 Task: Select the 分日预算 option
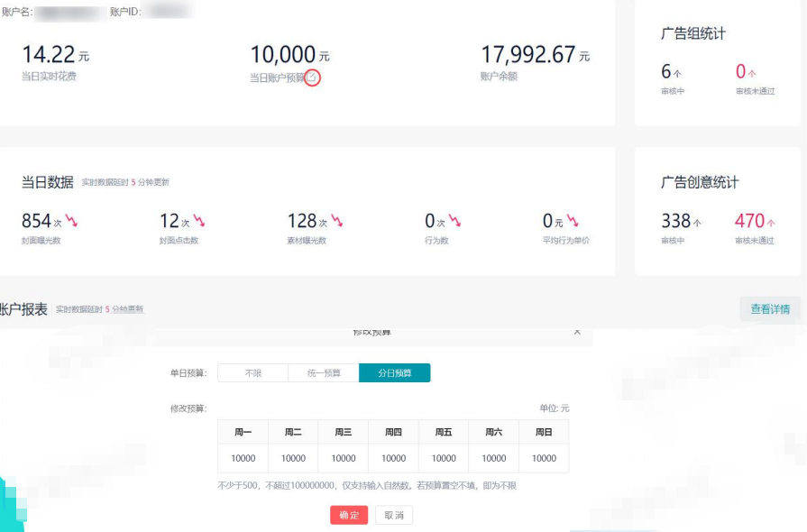click(395, 373)
